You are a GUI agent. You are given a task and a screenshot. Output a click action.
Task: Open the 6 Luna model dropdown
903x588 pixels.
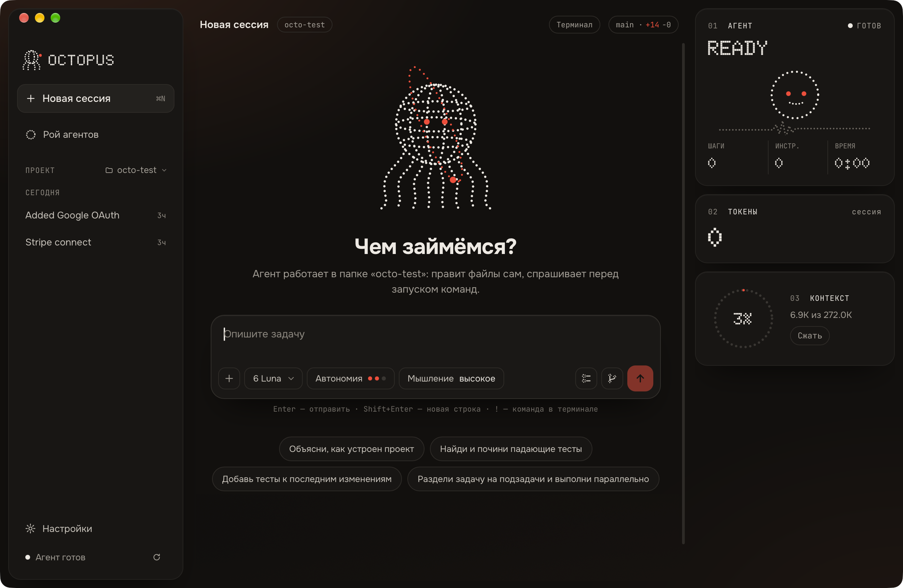coord(273,378)
